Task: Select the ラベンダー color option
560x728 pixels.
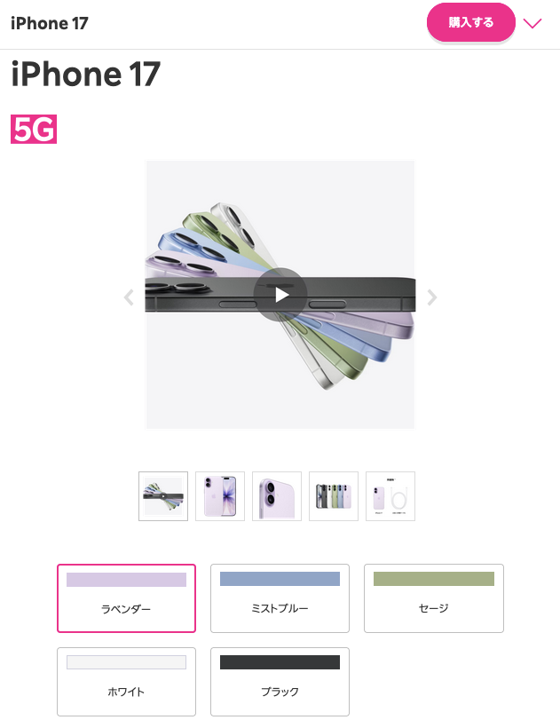Action: click(x=126, y=598)
